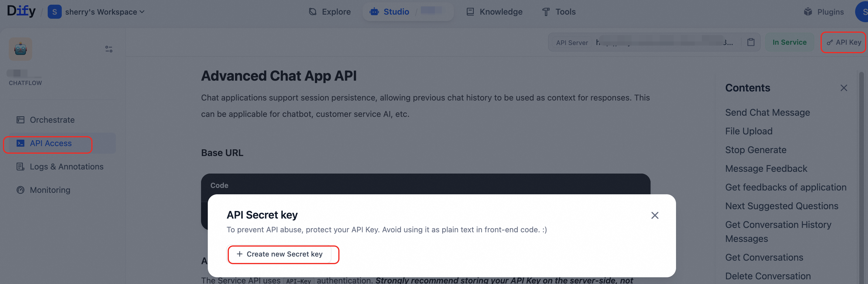This screenshot has height=284, width=868.
Task: Open the Tools tab
Action: point(559,12)
